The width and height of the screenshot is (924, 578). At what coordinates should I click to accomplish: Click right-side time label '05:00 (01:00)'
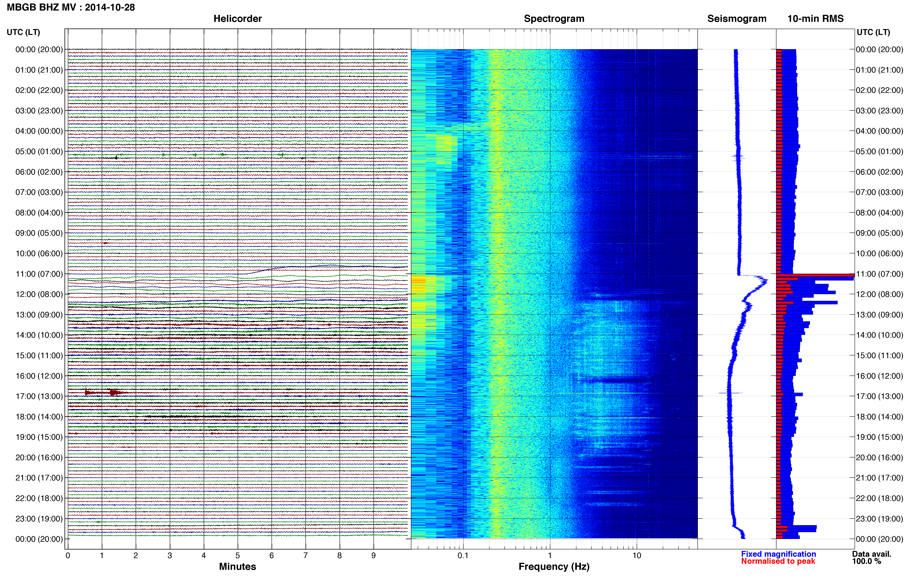point(879,151)
